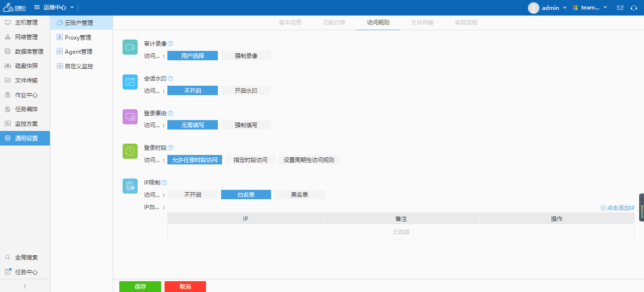Click the plus icon beside 点击添加IP
Screen dimensions: 644x292
tap(603, 208)
